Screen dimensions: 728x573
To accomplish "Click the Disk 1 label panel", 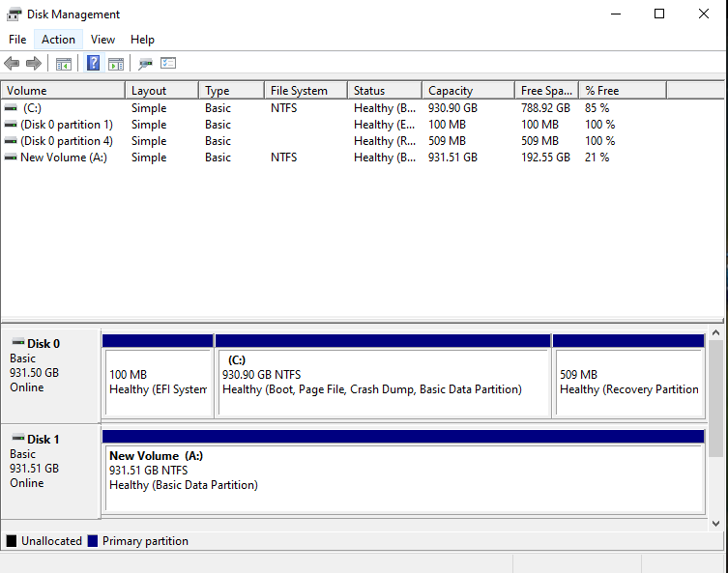I will tap(50, 472).
